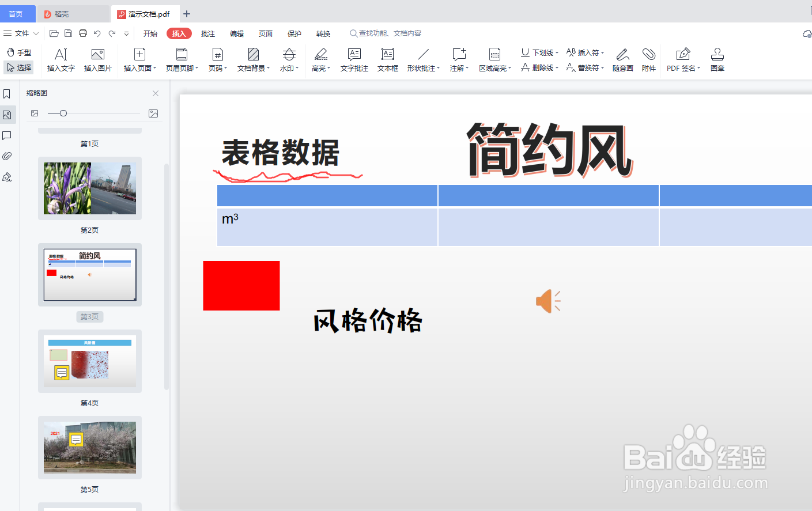
Task: Select the Text Box tool (文本框)
Action: click(x=388, y=60)
